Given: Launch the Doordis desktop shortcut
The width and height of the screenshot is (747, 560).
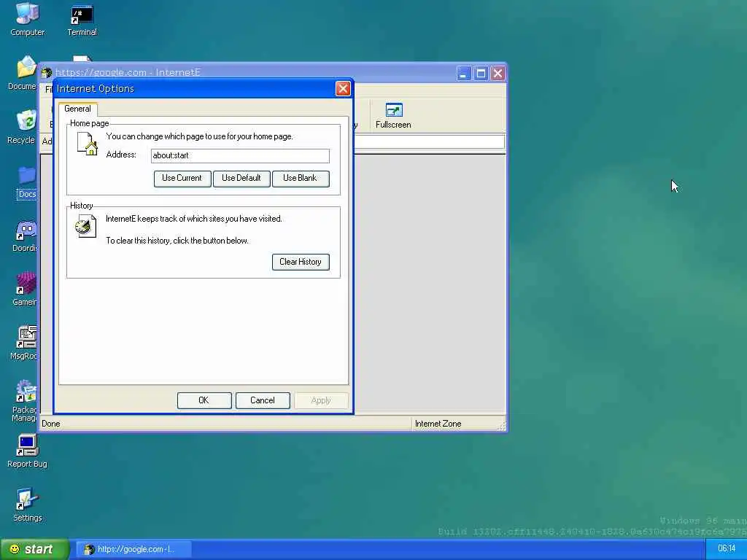Looking at the screenshot, I should (25, 236).
